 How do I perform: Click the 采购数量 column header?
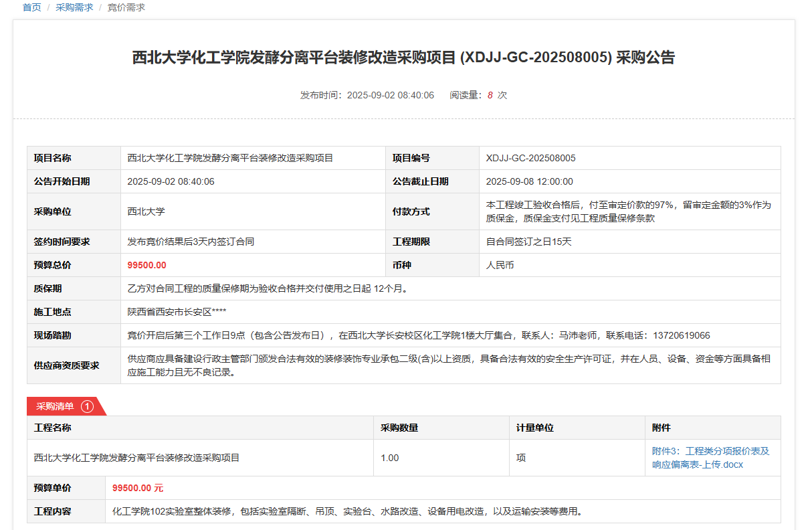click(x=399, y=428)
